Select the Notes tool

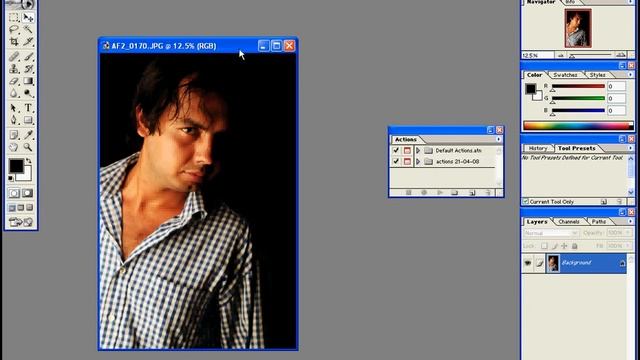click(x=14, y=135)
